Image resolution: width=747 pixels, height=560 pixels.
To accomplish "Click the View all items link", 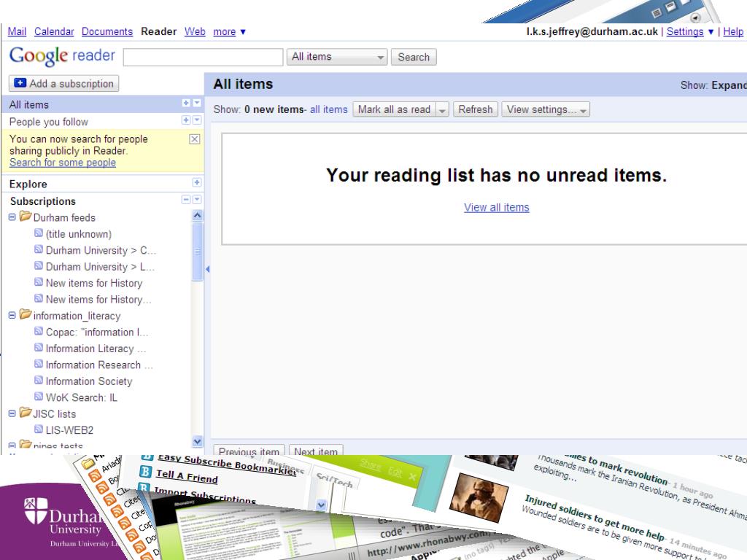I will pyautogui.click(x=496, y=207).
